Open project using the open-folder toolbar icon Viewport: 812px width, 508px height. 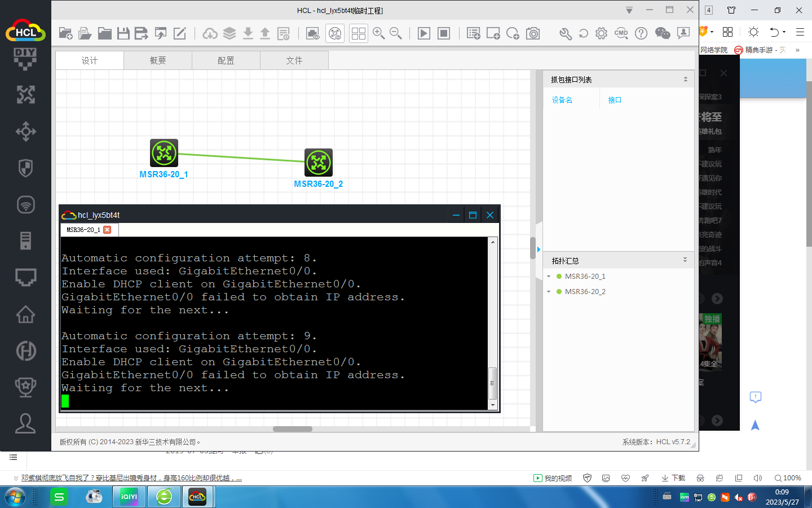tap(85, 33)
